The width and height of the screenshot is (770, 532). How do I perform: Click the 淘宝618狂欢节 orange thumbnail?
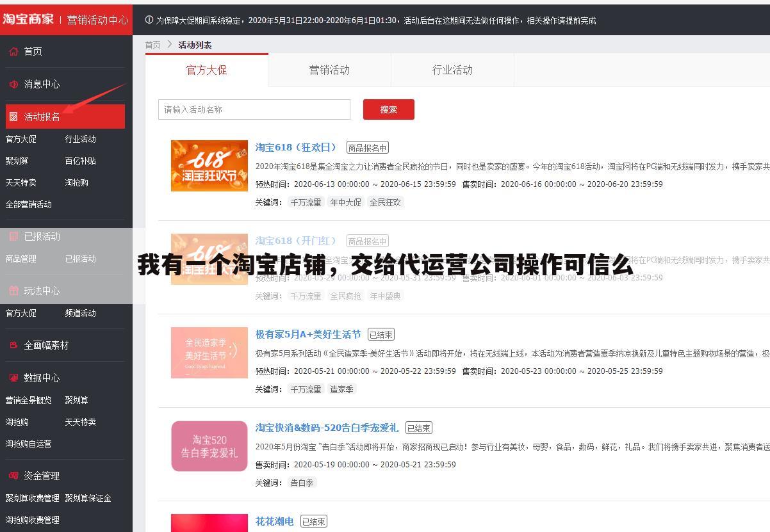click(x=209, y=166)
